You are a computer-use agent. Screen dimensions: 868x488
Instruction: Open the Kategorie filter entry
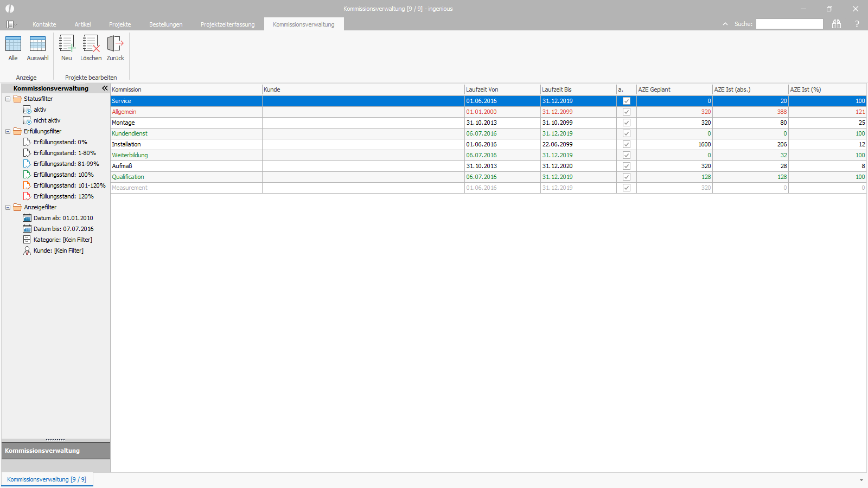(62, 240)
